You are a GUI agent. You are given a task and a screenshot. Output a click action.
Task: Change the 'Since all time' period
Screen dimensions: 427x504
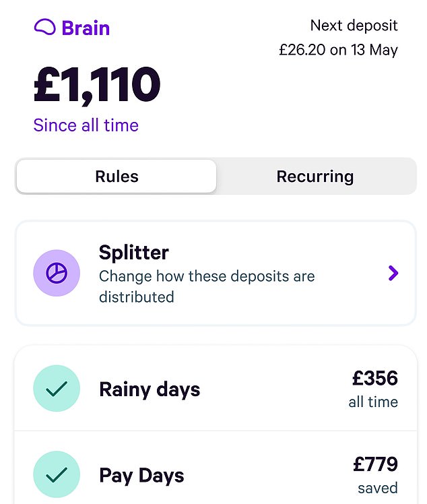point(86,125)
